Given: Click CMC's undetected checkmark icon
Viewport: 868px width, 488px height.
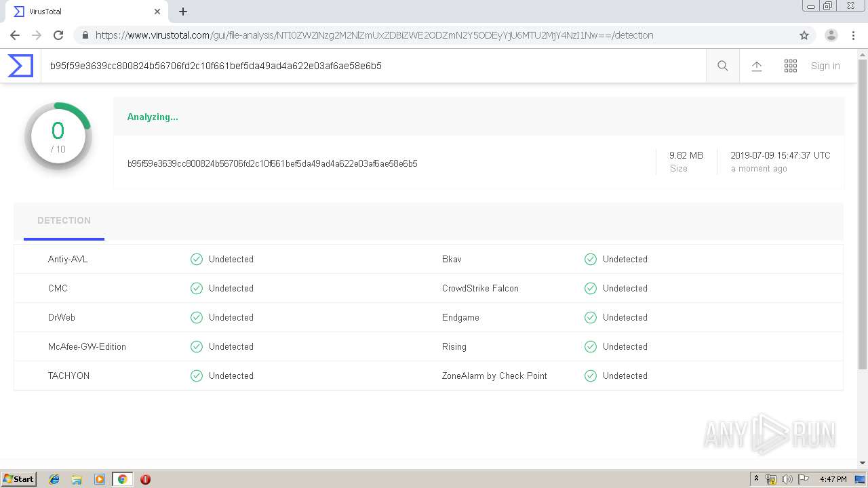Looking at the screenshot, I should (x=197, y=288).
